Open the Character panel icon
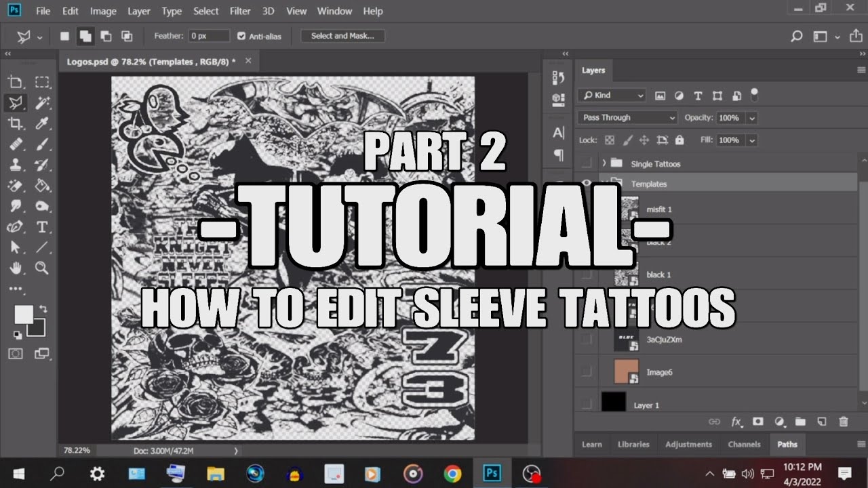The height and width of the screenshot is (488, 868). (559, 133)
